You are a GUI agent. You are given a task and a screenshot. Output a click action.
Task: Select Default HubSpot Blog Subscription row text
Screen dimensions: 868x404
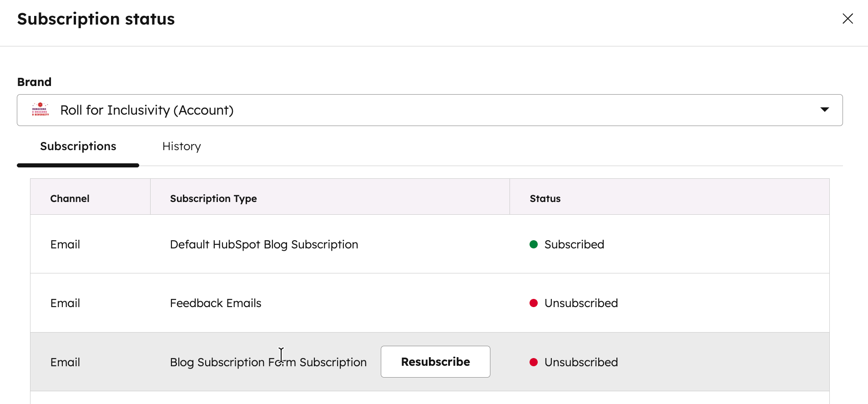tap(264, 245)
